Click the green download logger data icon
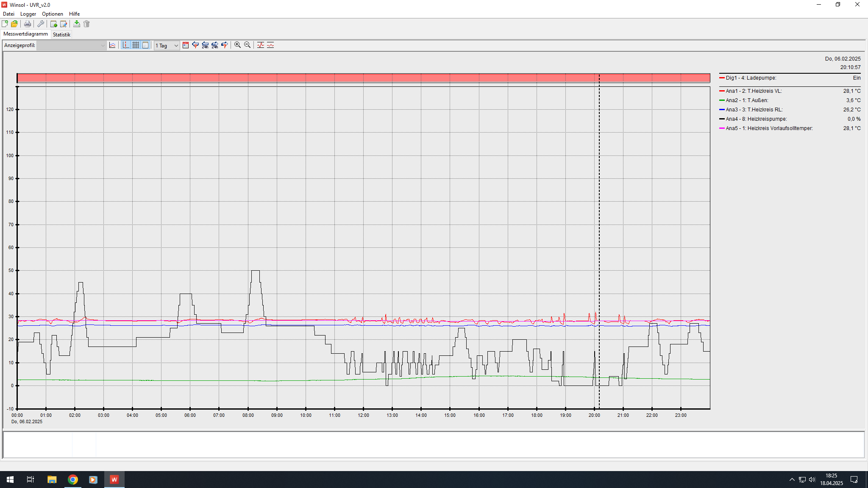Image resolution: width=868 pixels, height=488 pixels. click(77, 24)
